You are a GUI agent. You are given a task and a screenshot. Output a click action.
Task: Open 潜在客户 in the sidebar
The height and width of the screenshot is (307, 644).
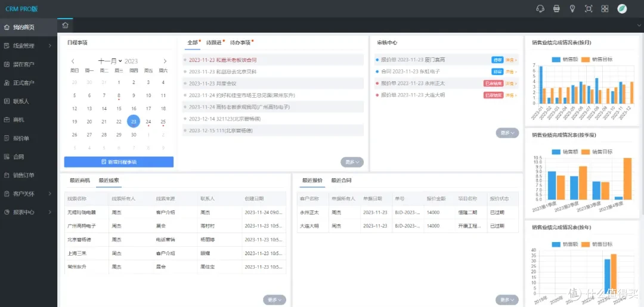click(29, 64)
